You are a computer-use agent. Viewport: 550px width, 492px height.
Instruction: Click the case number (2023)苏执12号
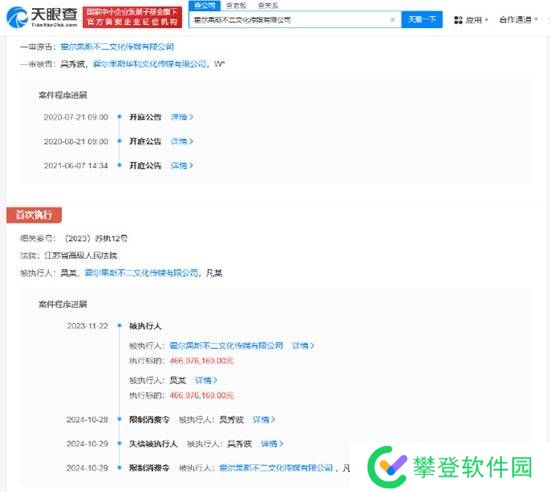[x=95, y=238]
